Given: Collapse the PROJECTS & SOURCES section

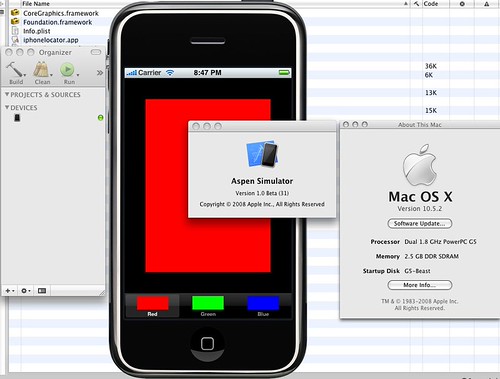Looking at the screenshot, I should pos(7,94).
